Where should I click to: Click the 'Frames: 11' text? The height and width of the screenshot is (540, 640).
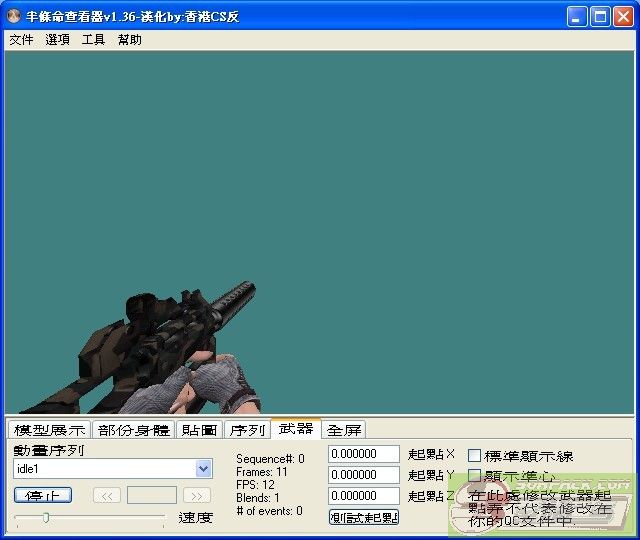coord(262,472)
